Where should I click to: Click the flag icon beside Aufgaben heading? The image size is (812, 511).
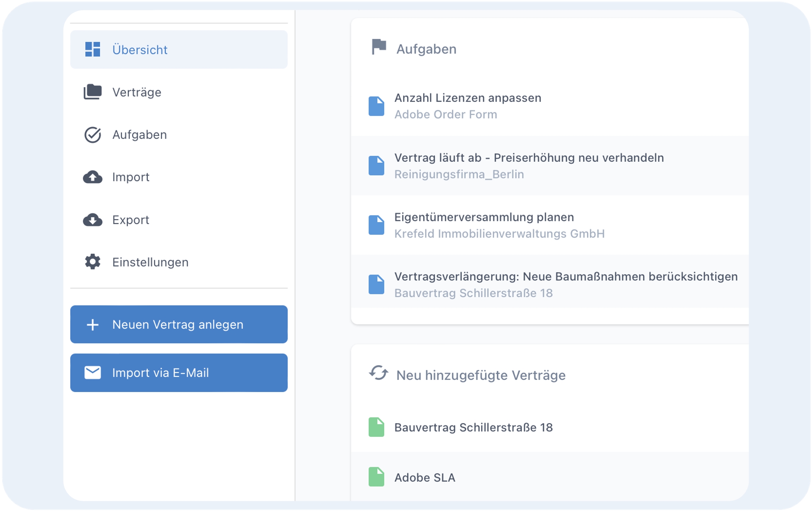(379, 47)
